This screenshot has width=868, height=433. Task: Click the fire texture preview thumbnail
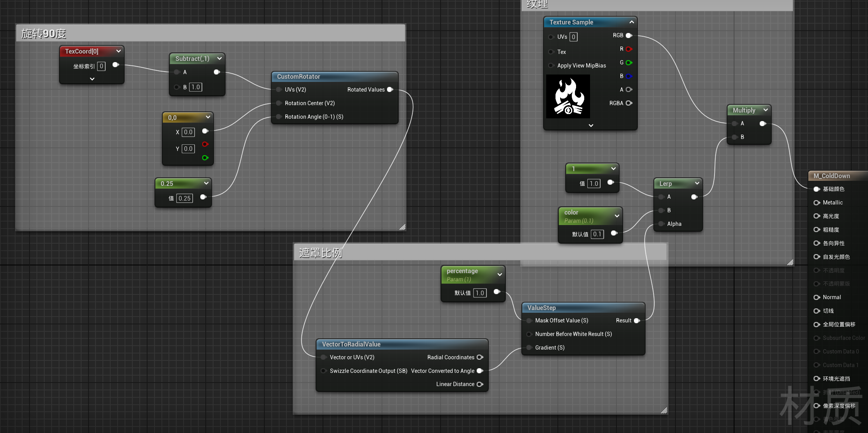tap(568, 97)
